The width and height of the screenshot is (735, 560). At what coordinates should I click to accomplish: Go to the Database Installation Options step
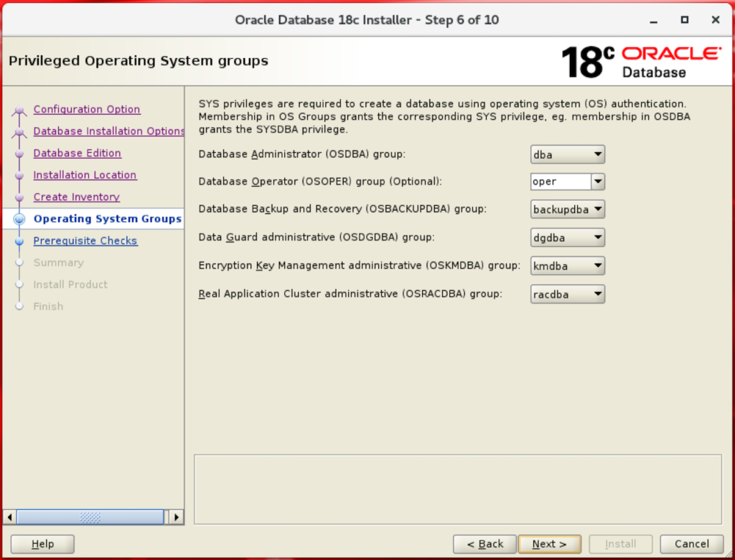pos(109,131)
